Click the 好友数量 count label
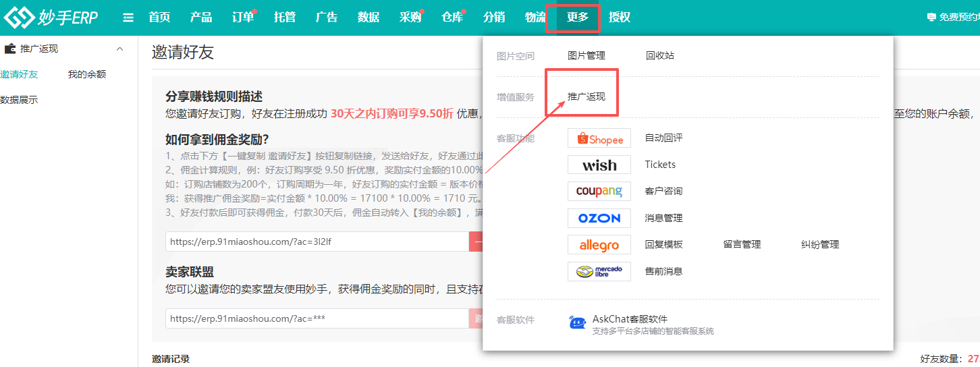Screen dimensions: 980x367 coord(941,359)
